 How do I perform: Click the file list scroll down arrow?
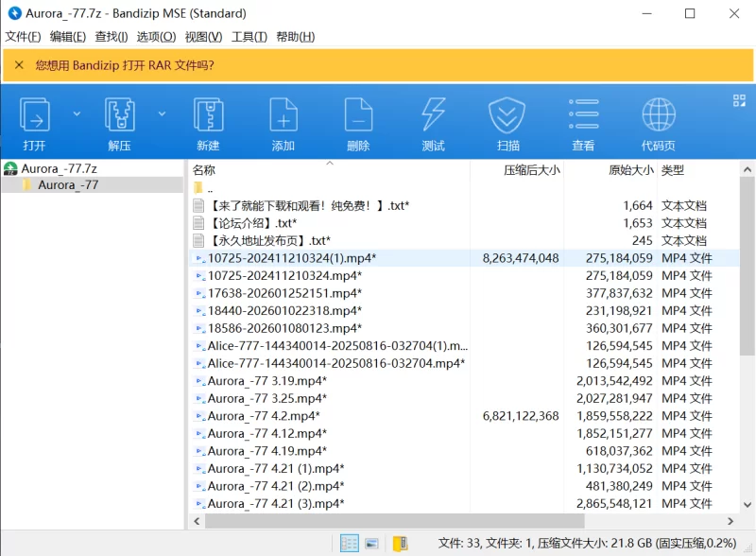click(x=747, y=505)
